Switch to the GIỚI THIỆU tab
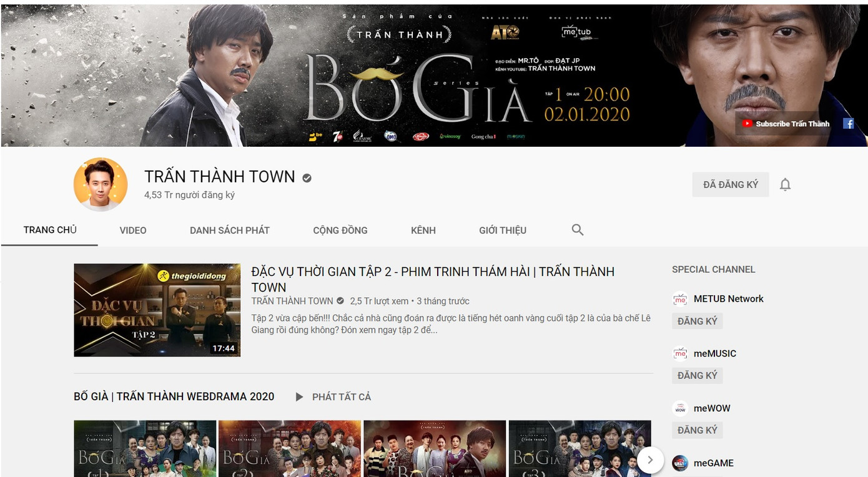 coord(502,230)
